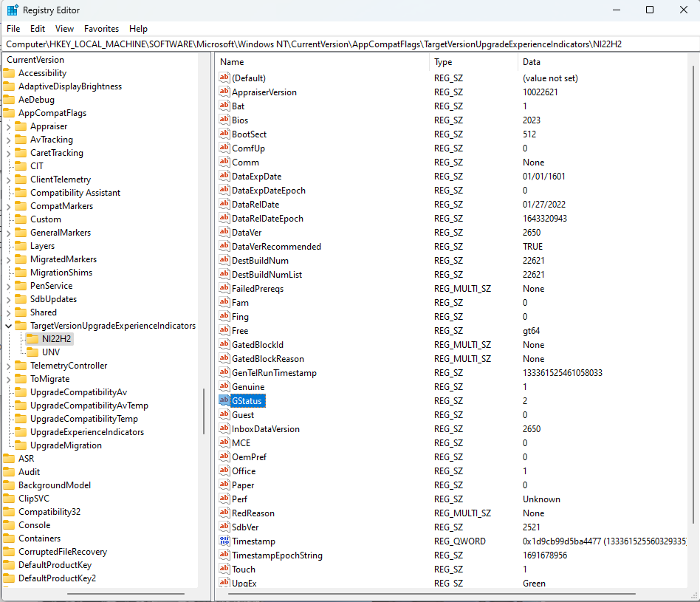Click the DataRelDateEpoch data '1643320943'
This screenshot has height=602, width=700.
pyautogui.click(x=545, y=219)
